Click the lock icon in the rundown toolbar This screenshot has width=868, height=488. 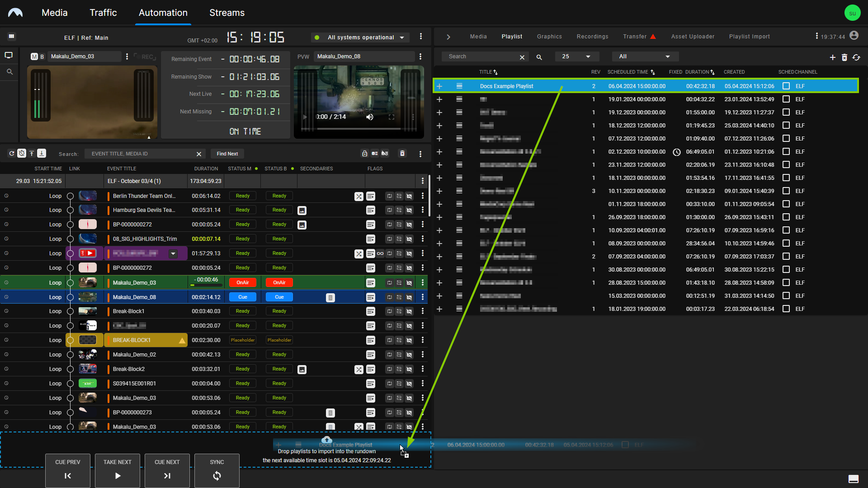(365, 154)
